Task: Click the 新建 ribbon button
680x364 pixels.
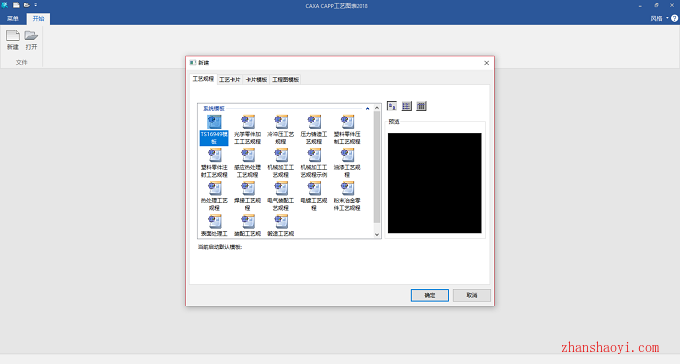Action: tap(13, 40)
